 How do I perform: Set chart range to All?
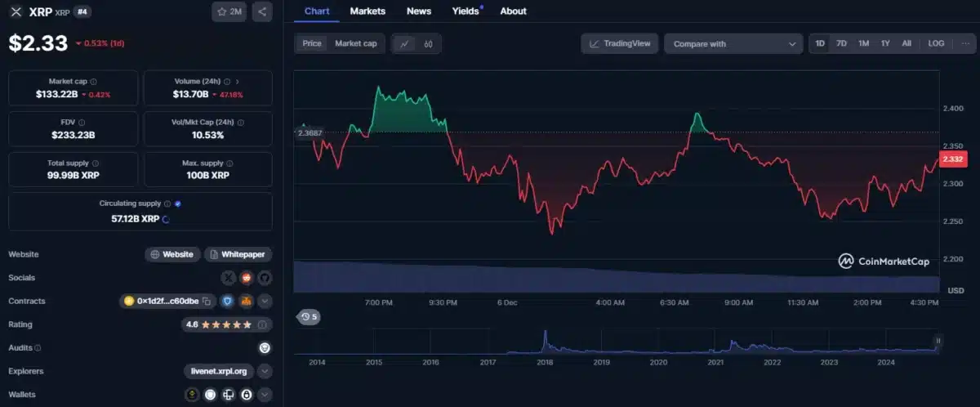point(906,43)
